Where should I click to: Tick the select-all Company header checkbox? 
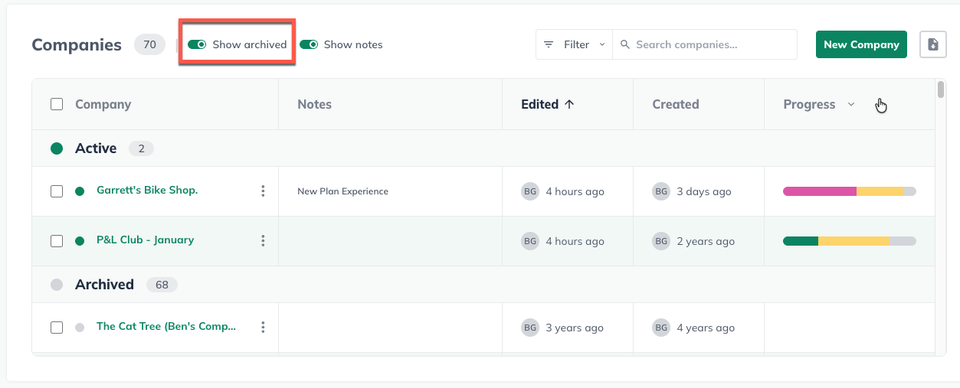coord(56,104)
